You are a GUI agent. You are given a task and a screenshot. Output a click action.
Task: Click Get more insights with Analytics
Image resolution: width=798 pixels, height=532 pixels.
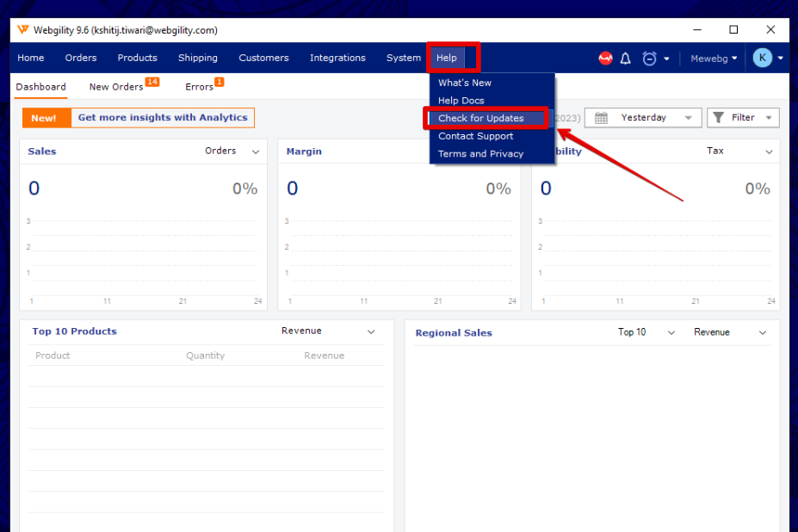163,118
